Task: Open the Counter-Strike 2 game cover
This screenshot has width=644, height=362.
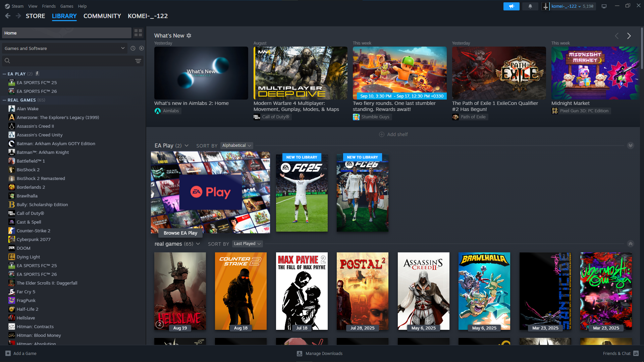Action: pyautogui.click(x=241, y=291)
